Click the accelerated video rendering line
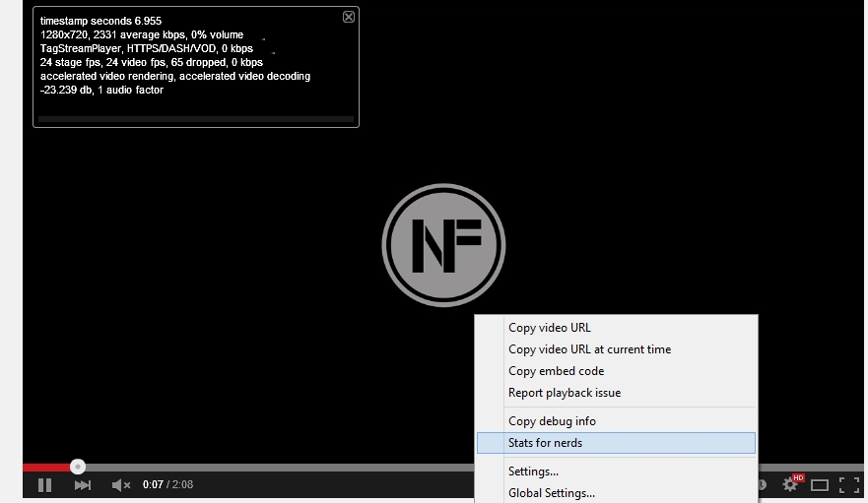The height and width of the screenshot is (503, 868). point(175,77)
